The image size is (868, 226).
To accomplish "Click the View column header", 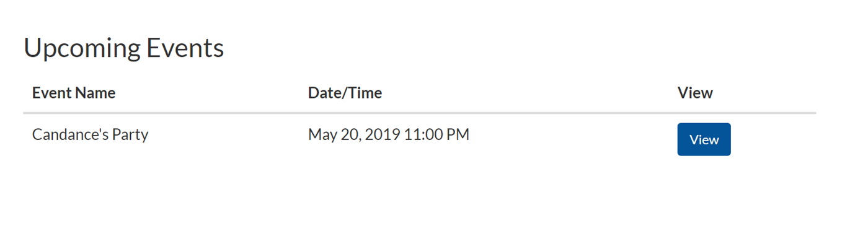I will pos(695,93).
